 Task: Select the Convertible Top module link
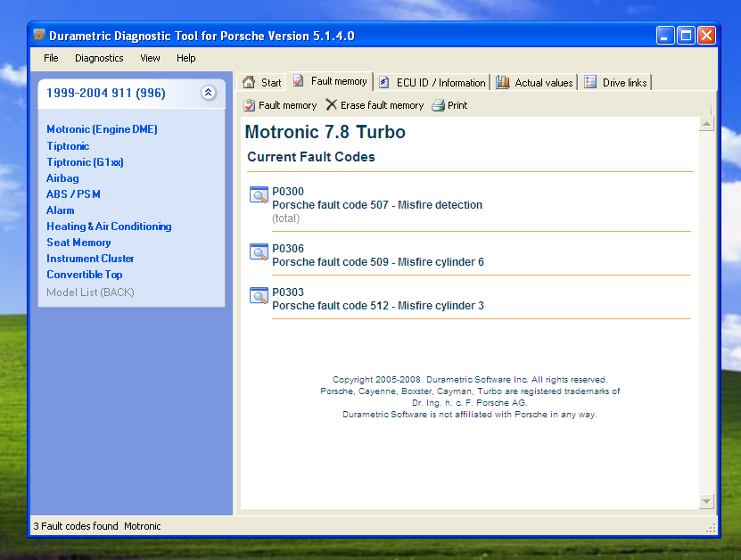85,275
